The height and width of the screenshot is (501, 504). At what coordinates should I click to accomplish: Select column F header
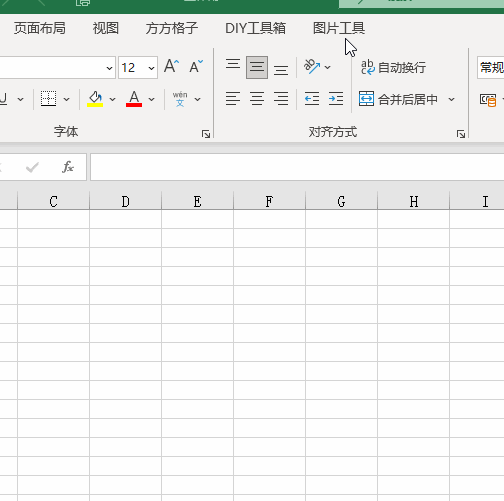(x=269, y=201)
